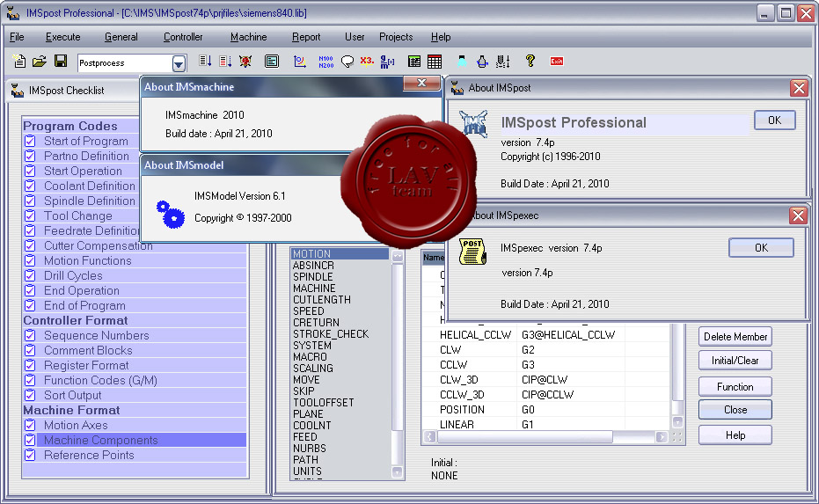Click the table's horizontal scrollbar left arrow

tap(429, 436)
